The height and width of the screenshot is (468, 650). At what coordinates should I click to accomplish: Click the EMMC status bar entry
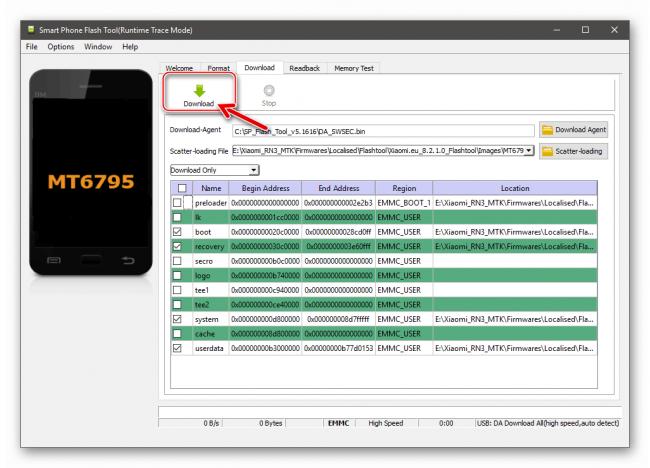click(338, 423)
